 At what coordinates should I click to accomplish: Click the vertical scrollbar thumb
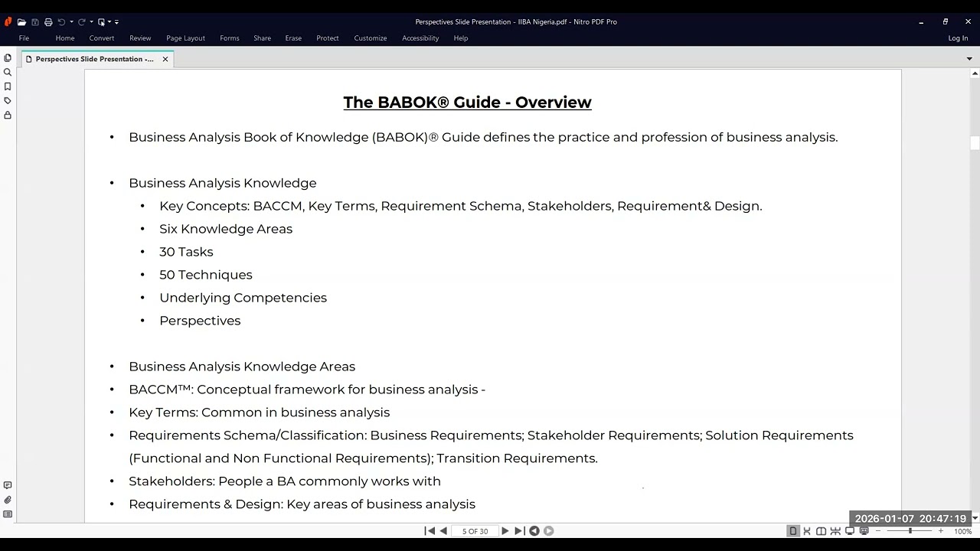[x=975, y=143]
